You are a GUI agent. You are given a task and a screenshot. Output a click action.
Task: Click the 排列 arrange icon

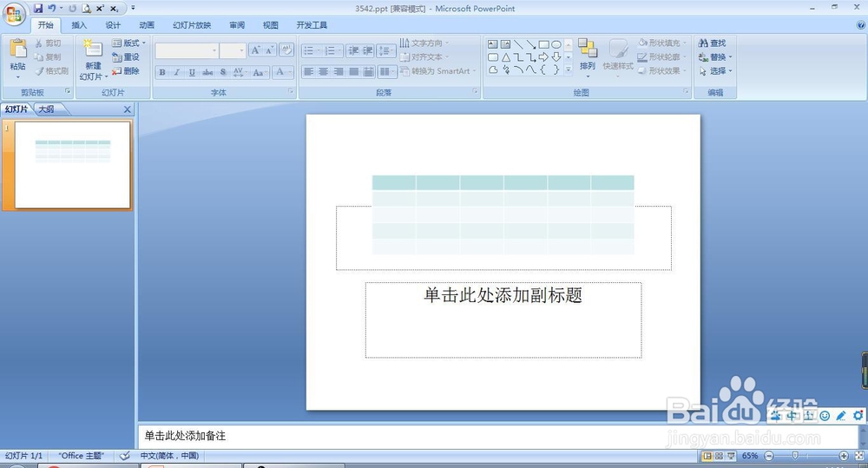pyautogui.click(x=588, y=48)
